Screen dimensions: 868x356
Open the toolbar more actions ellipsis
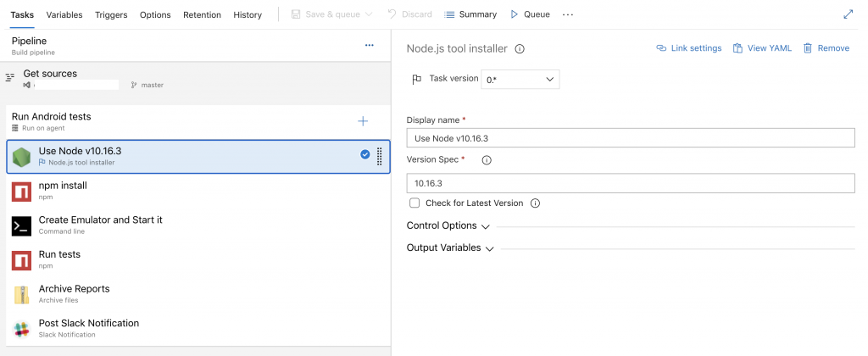[568, 15]
